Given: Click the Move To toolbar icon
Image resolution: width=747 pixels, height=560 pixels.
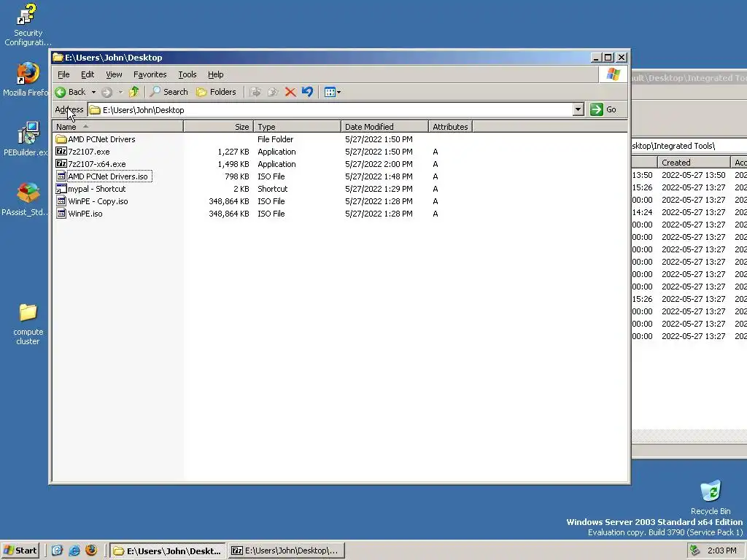Looking at the screenshot, I should pyautogui.click(x=256, y=92).
